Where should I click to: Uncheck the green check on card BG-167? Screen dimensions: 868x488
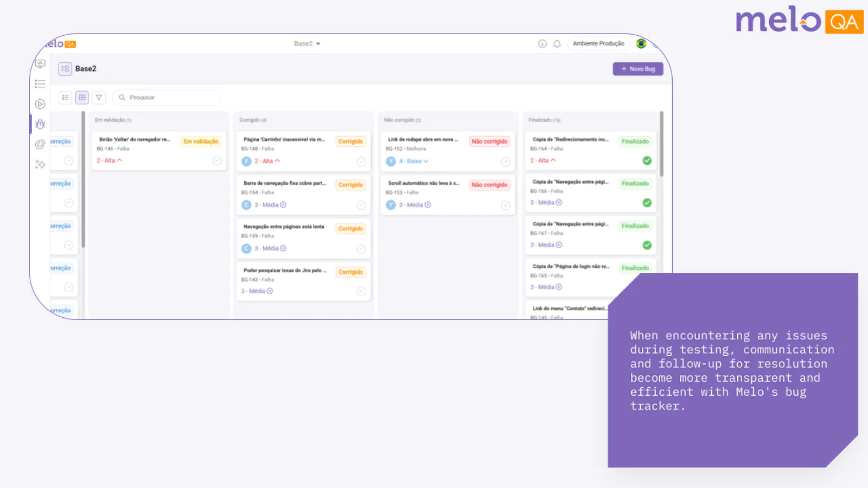tap(647, 245)
